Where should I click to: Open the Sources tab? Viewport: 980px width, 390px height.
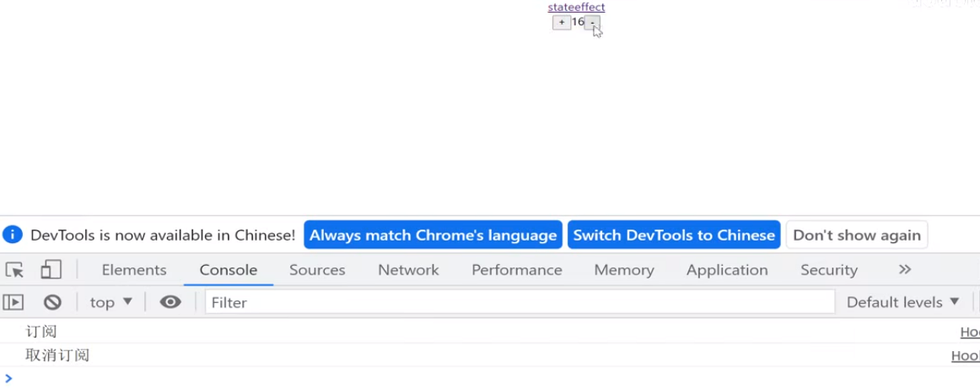coord(317,270)
